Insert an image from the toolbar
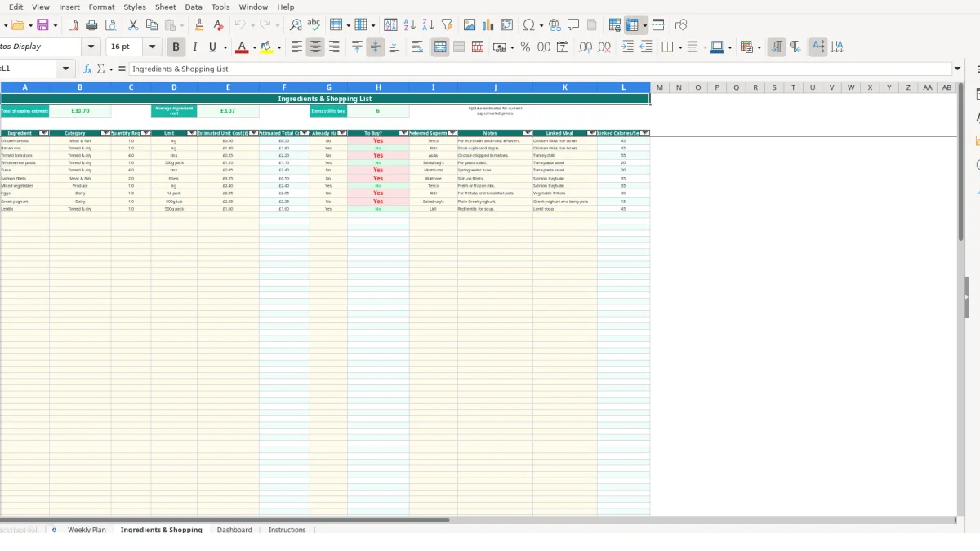The height and width of the screenshot is (551, 980). pyautogui.click(x=470, y=25)
